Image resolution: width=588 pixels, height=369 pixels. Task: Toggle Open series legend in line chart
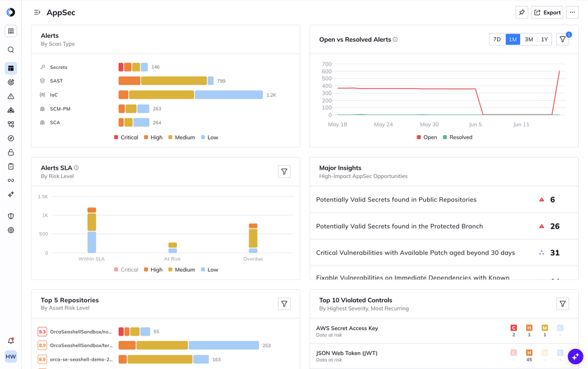pyautogui.click(x=426, y=137)
